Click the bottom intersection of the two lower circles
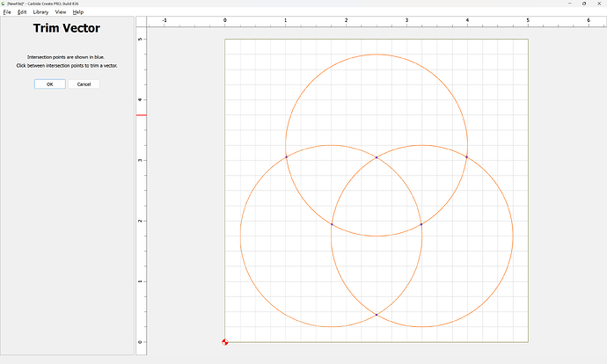 point(377,315)
